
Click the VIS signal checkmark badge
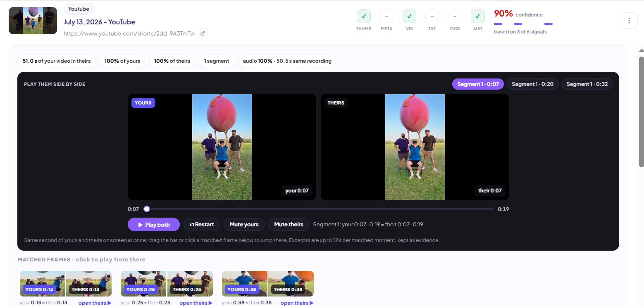409,17
